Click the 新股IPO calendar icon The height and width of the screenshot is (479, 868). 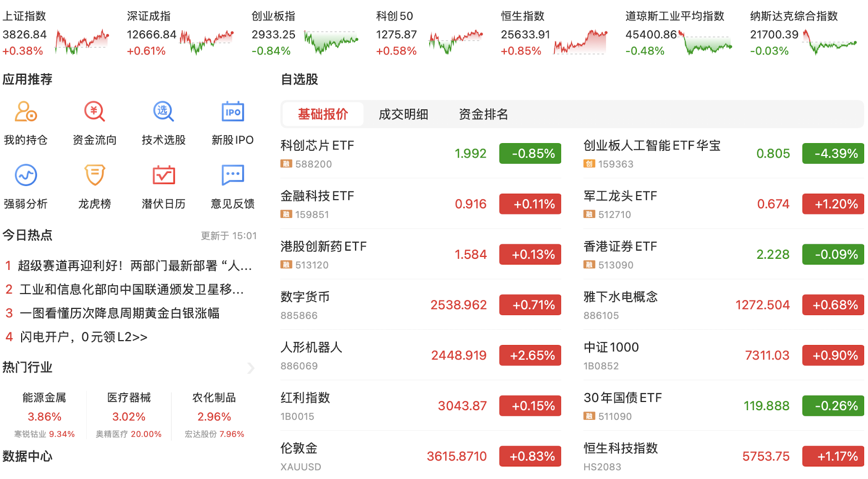(x=233, y=112)
